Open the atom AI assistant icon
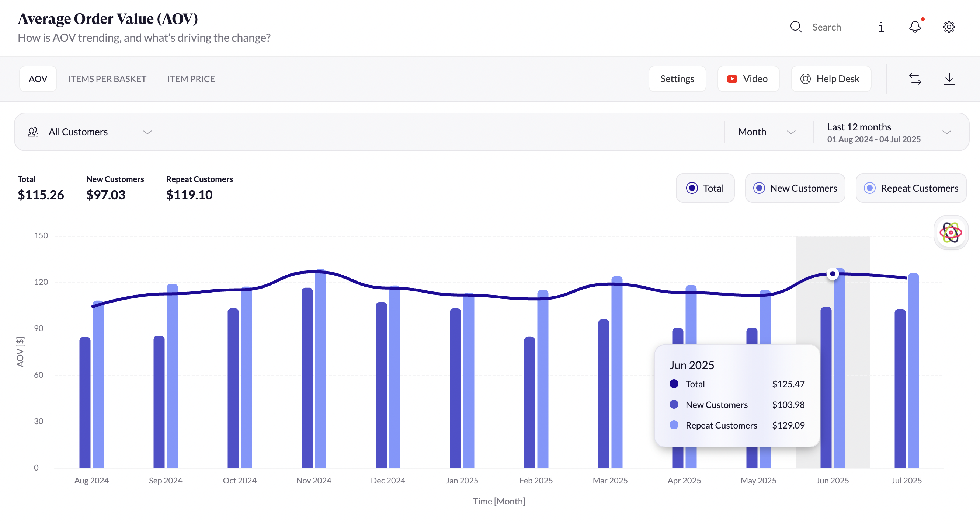Screen dimensions: 980x524 tap(951, 233)
